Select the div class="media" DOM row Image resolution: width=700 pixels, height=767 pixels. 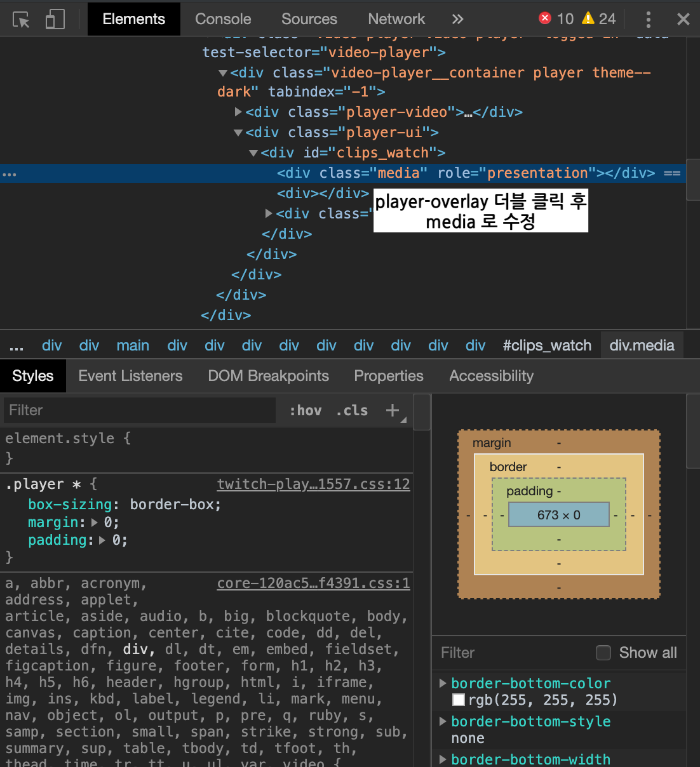pos(343,173)
